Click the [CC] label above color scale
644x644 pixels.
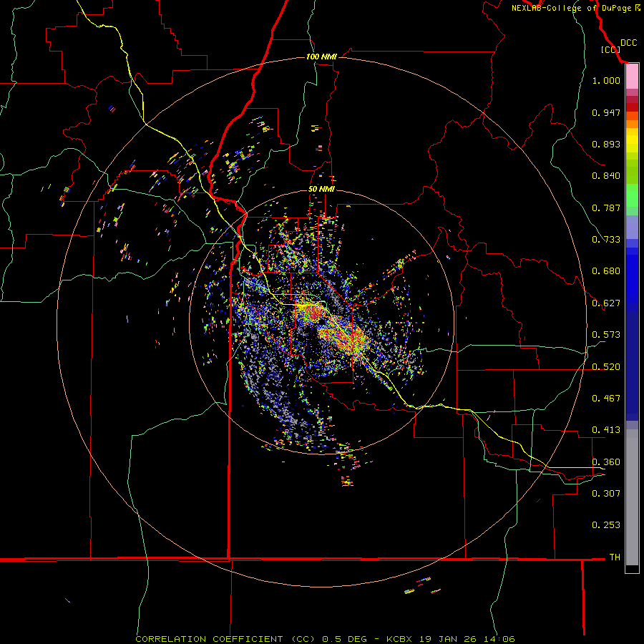point(610,49)
